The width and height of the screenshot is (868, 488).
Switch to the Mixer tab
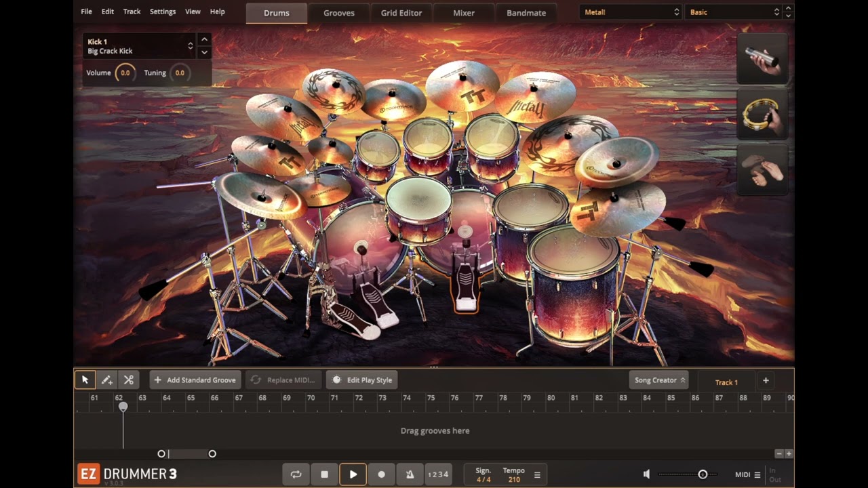pyautogui.click(x=464, y=13)
